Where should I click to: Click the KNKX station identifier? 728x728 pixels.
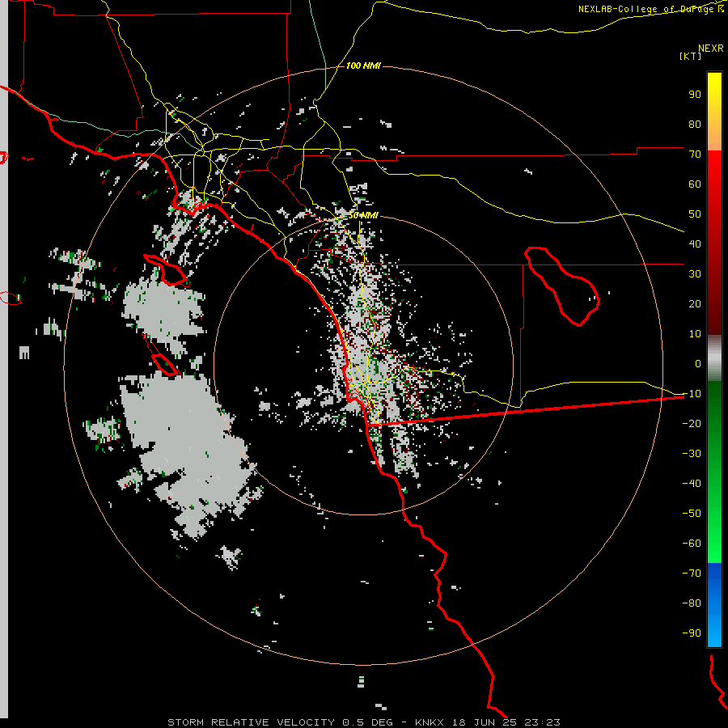(430, 722)
